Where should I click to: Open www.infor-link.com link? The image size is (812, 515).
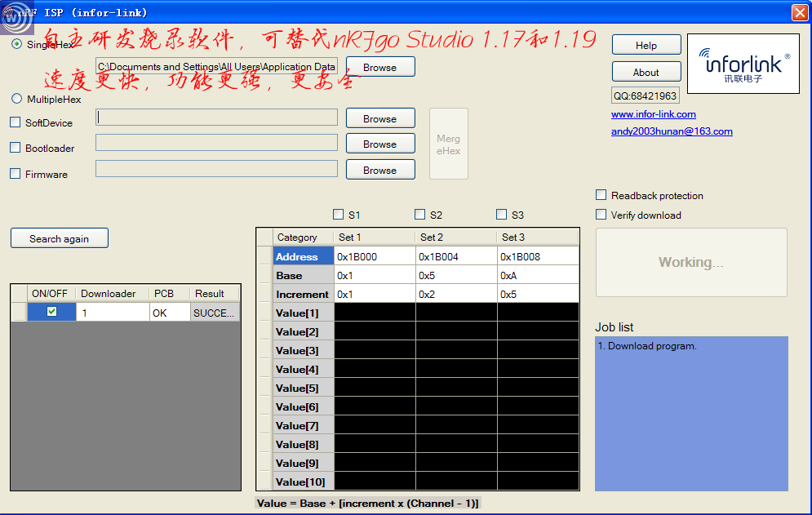[x=654, y=114]
